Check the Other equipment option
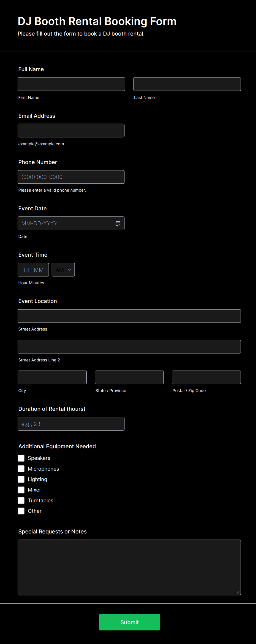Viewport: 256px width, 644px height. [21, 511]
